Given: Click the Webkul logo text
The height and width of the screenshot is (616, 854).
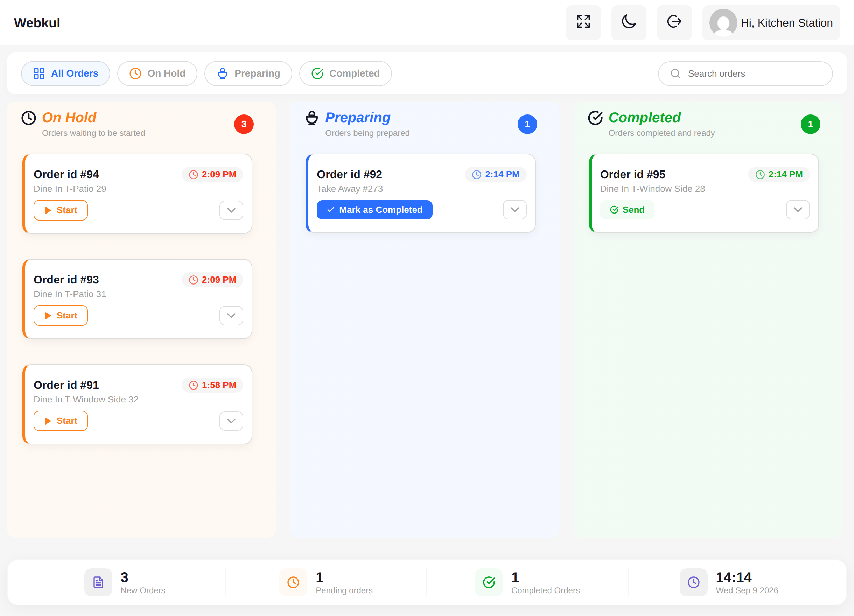Looking at the screenshot, I should pyautogui.click(x=37, y=23).
